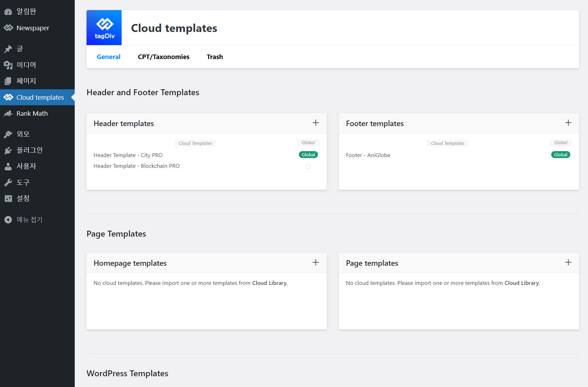Click Cloud Templates label in Footer panel

tap(448, 143)
